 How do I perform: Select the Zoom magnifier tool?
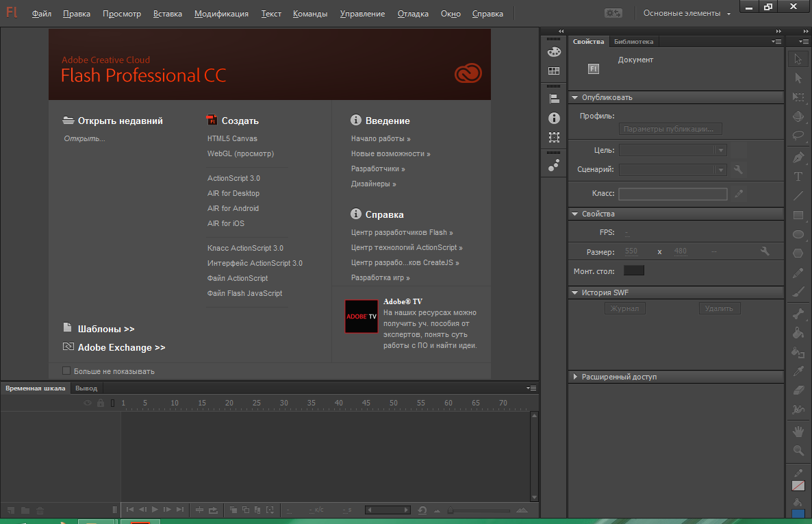click(798, 451)
